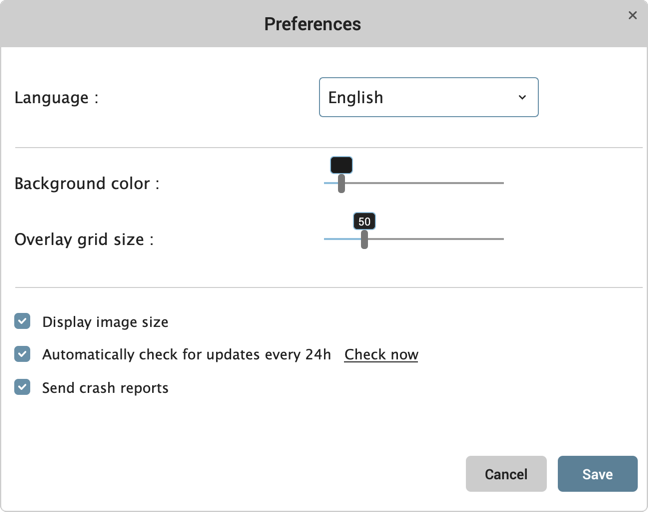Open the Language dropdown showing English
648x512 pixels.
[429, 97]
